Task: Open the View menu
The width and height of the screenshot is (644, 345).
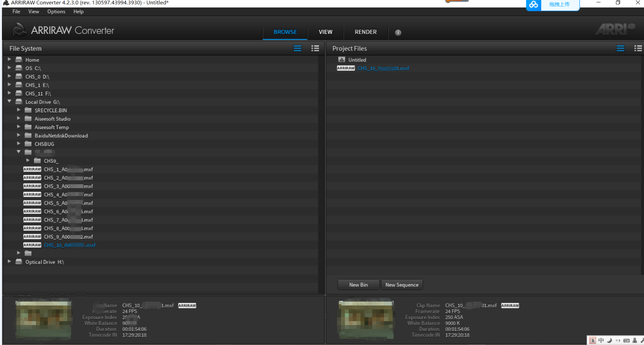Action: tap(34, 12)
